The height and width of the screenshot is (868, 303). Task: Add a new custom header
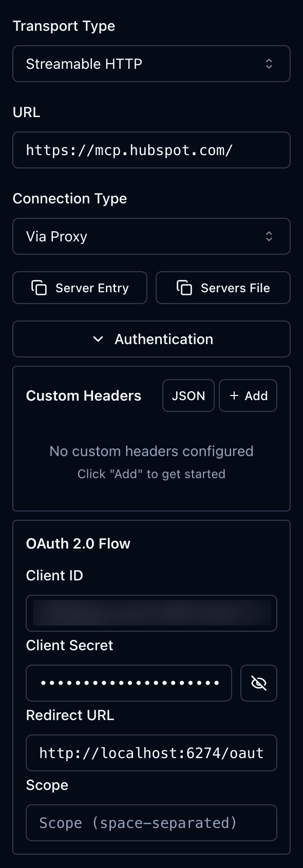click(x=248, y=395)
